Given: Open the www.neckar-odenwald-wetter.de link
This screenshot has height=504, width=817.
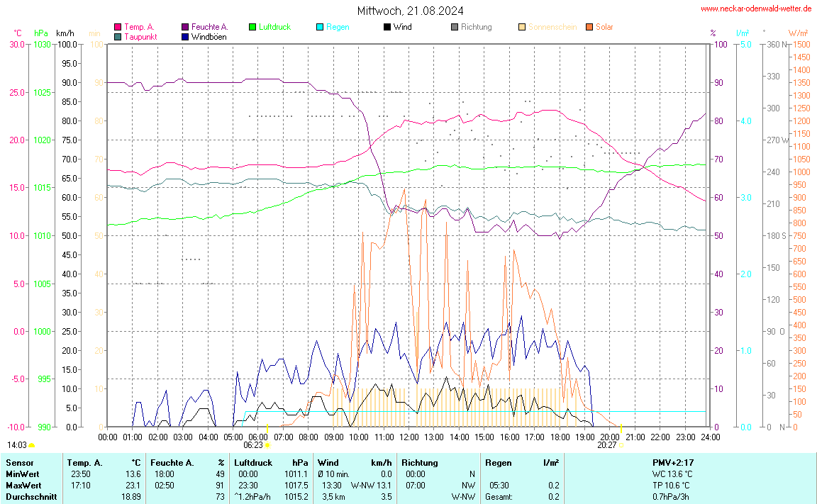Looking at the screenshot, I should tap(755, 9).
